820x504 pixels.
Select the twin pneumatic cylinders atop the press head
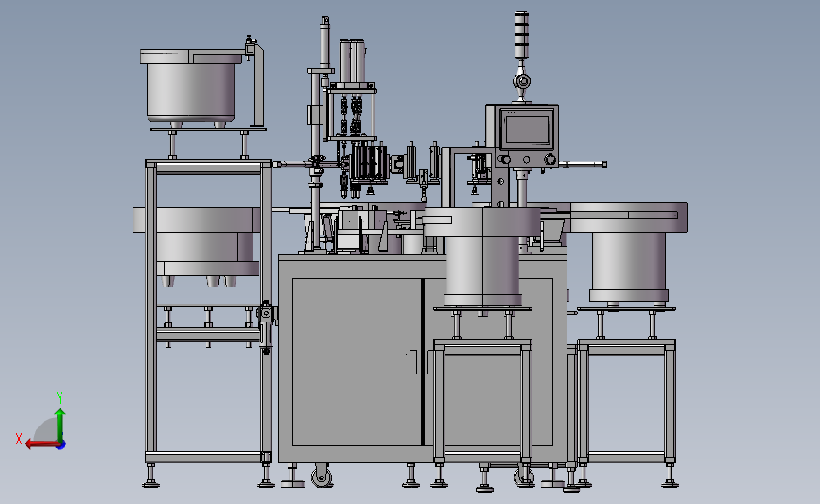[352, 61]
